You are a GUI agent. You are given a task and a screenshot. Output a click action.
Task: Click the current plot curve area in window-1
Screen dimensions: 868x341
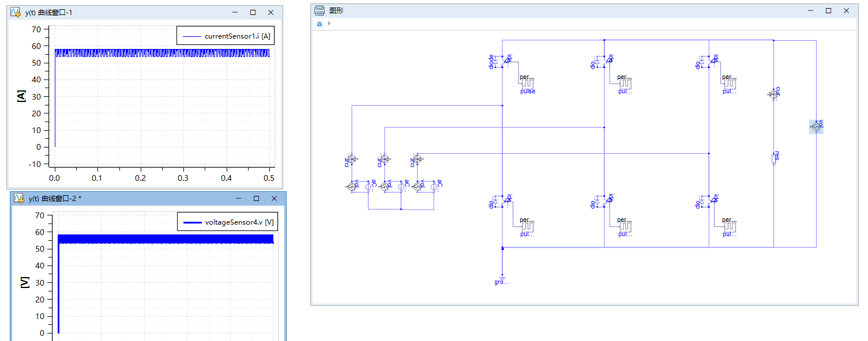(162, 53)
